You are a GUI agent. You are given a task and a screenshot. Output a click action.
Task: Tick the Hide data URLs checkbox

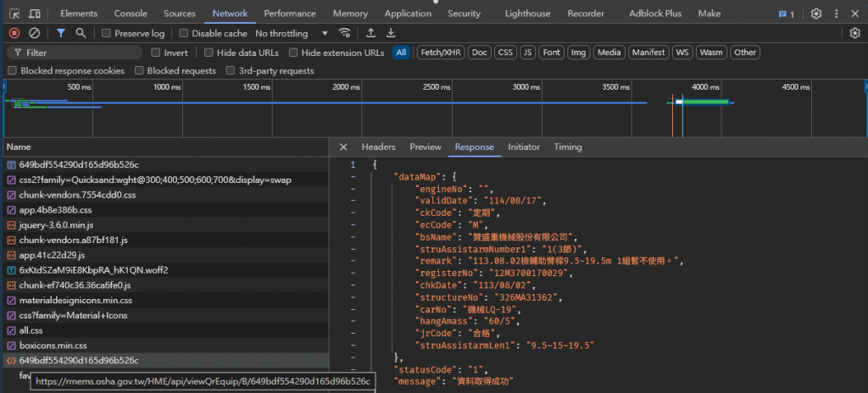209,53
